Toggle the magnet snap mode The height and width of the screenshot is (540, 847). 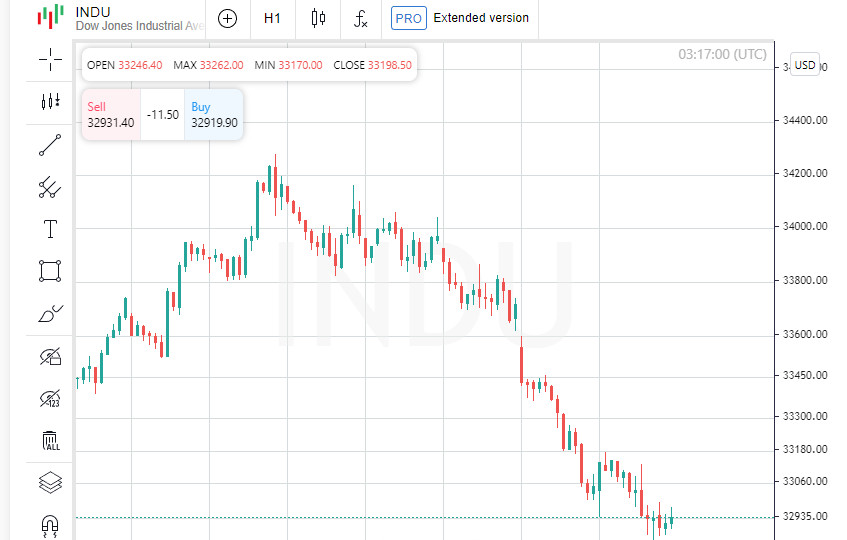(50, 525)
